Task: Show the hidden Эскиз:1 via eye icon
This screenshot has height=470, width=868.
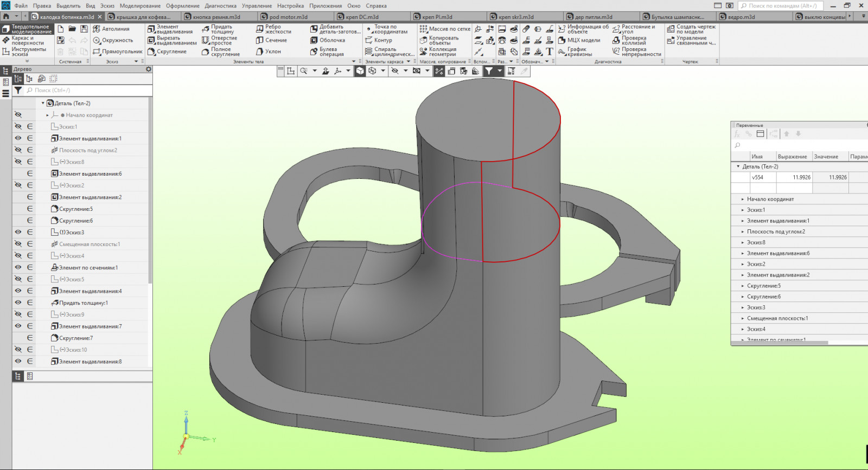Action: point(18,126)
